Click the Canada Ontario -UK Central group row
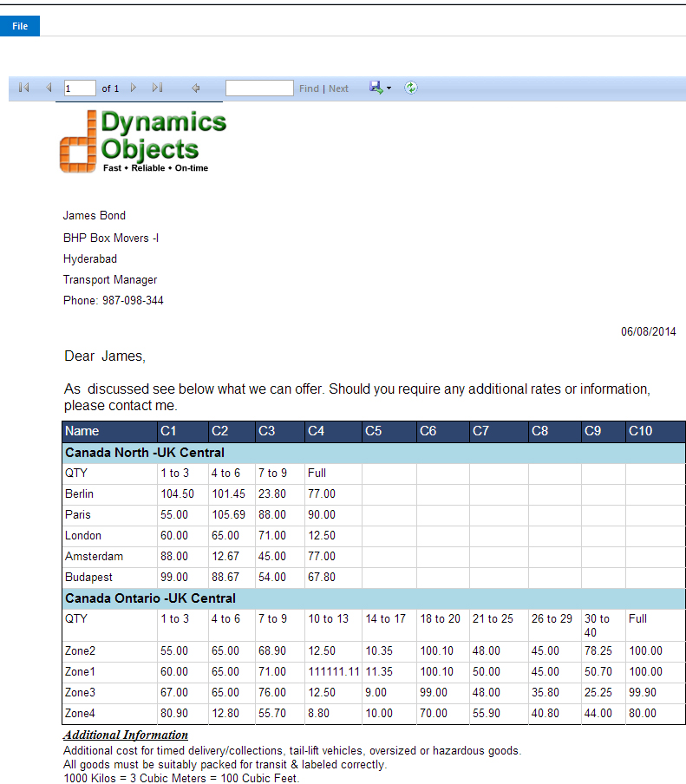 (x=150, y=598)
